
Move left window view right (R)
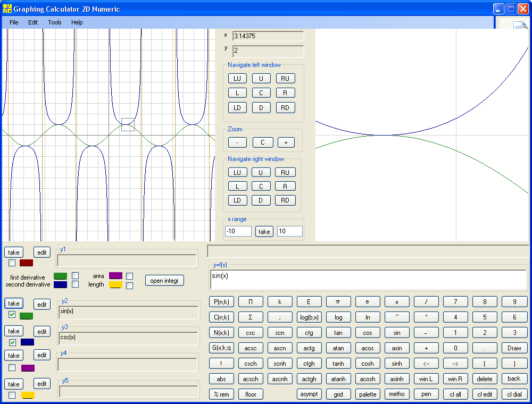coord(285,93)
